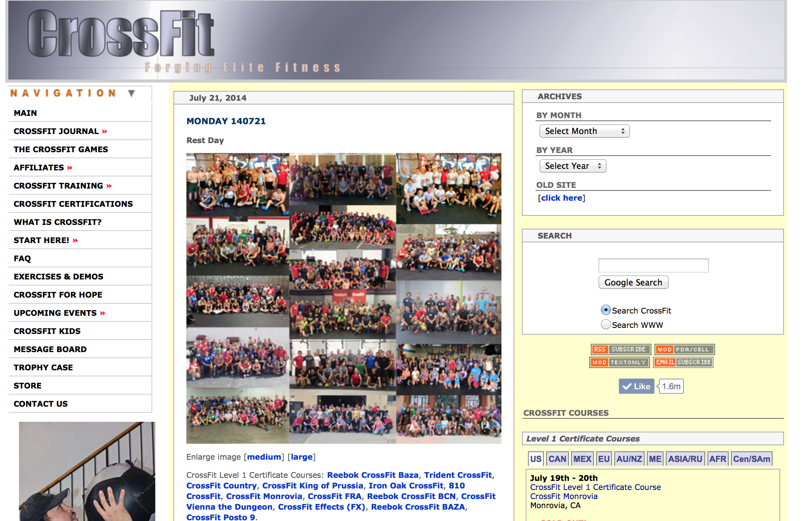Switch to the CAN courses tab
The height and width of the screenshot is (521, 812).
pos(557,459)
